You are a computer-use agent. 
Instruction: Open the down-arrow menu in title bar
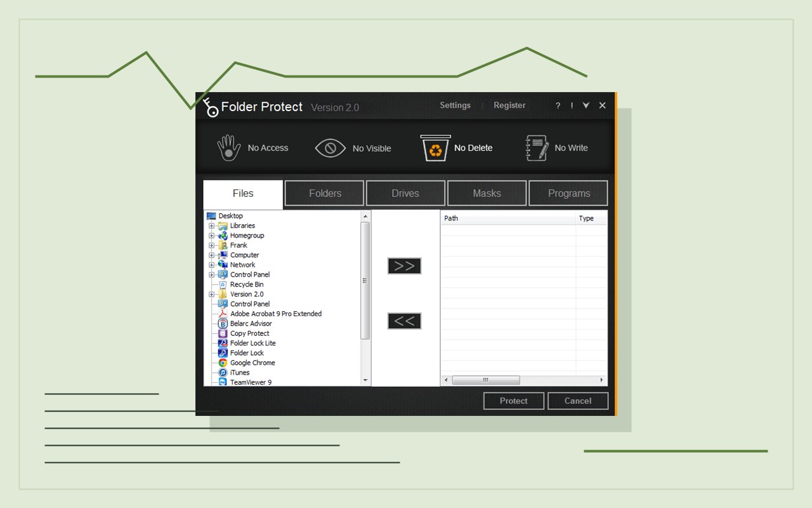click(586, 105)
